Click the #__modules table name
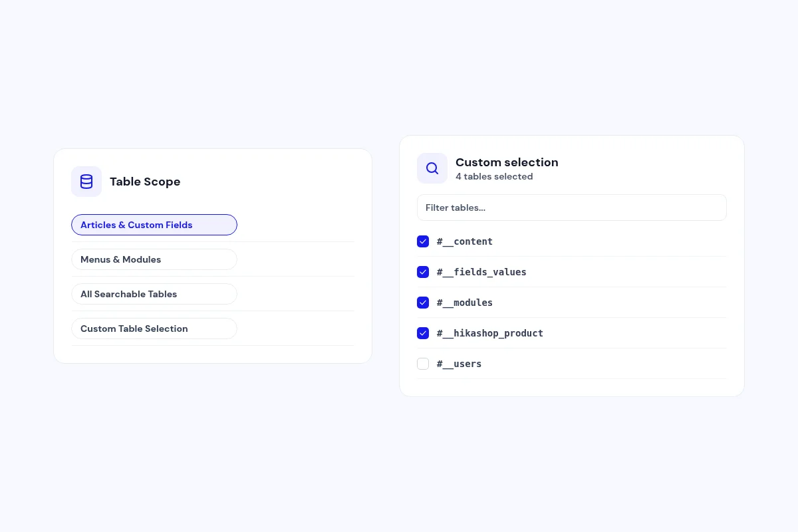This screenshot has width=798, height=532. click(465, 303)
